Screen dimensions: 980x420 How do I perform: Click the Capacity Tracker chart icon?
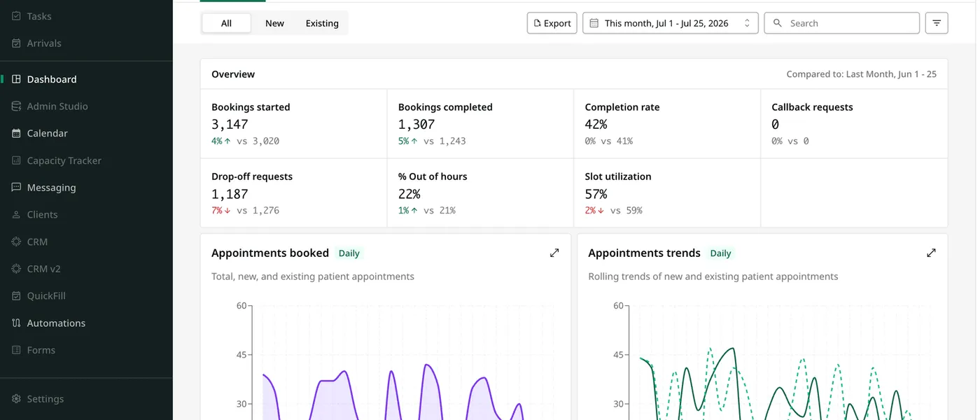[16, 160]
